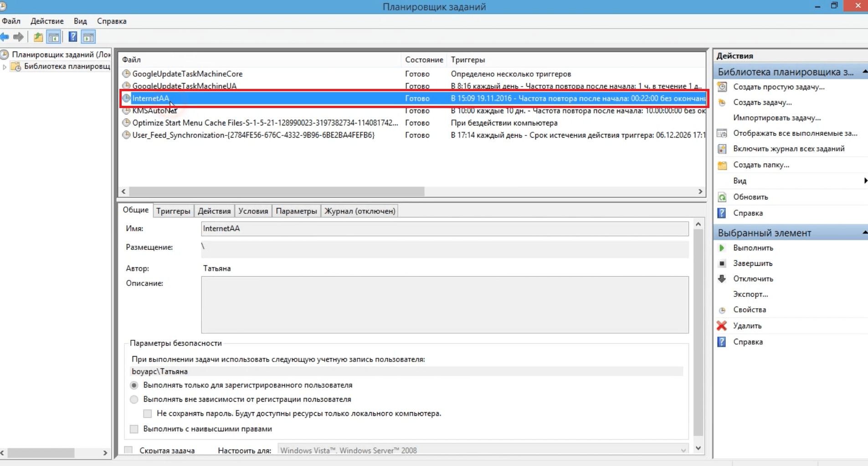
Task: Click the black Завершить stop icon
Action: click(722, 264)
